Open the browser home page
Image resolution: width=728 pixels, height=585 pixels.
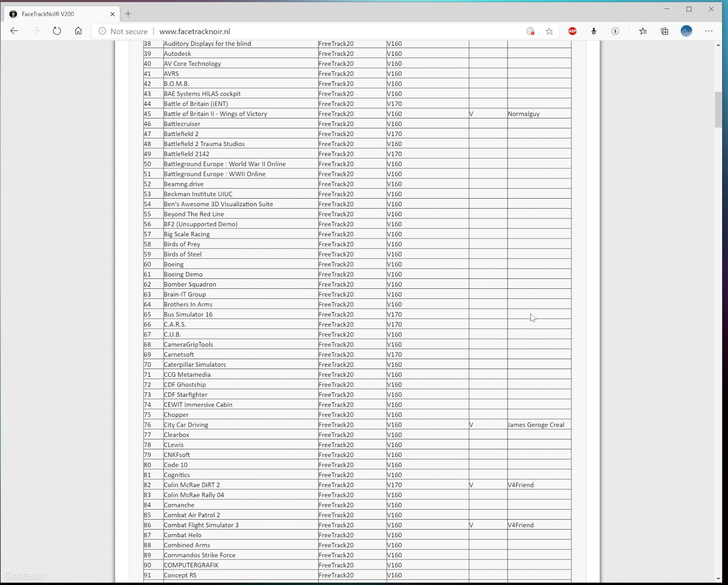78,31
